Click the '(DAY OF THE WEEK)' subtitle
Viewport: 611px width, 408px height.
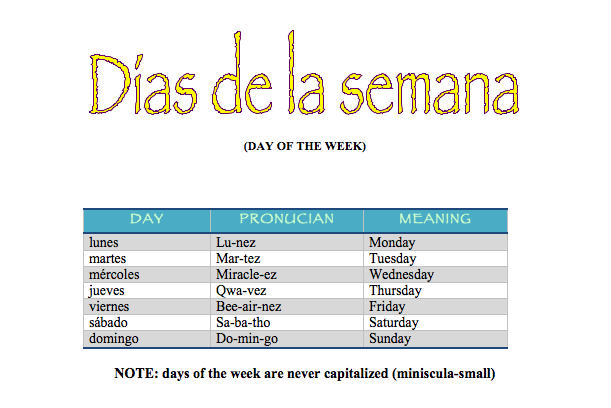click(x=304, y=146)
